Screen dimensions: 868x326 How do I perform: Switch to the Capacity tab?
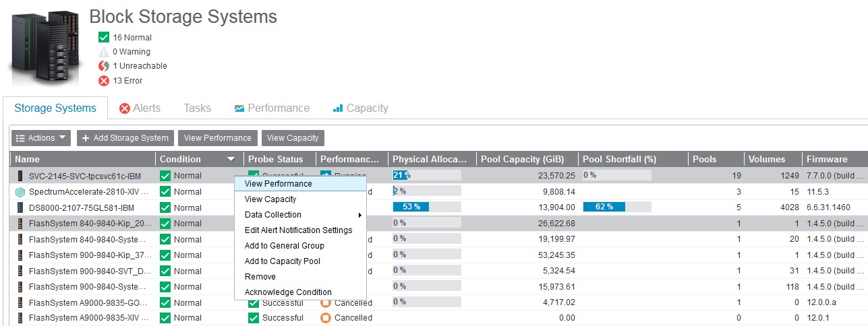coord(360,108)
